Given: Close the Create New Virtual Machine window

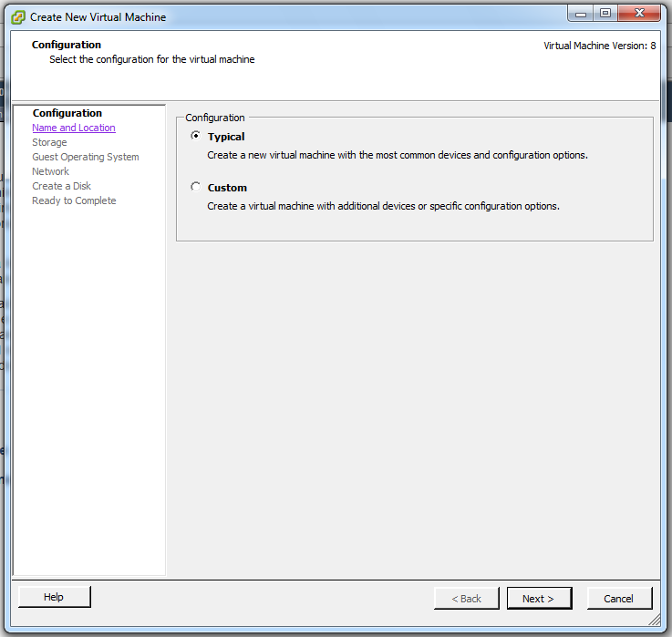Looking at the screenshot, I should point(639,14).
